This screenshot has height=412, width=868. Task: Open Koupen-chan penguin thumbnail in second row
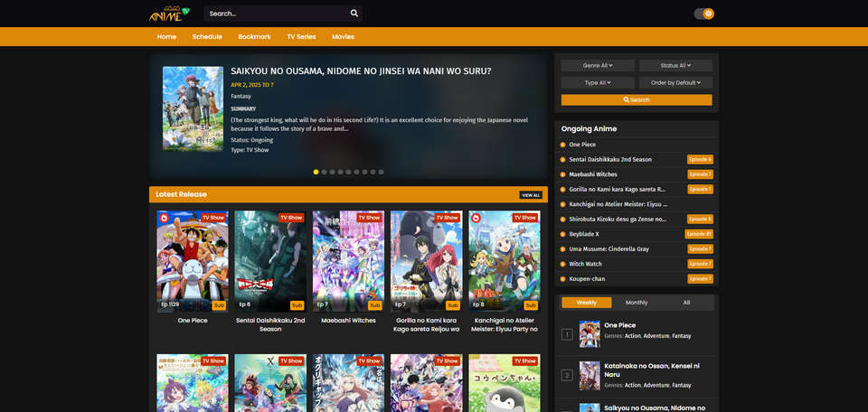505,383
